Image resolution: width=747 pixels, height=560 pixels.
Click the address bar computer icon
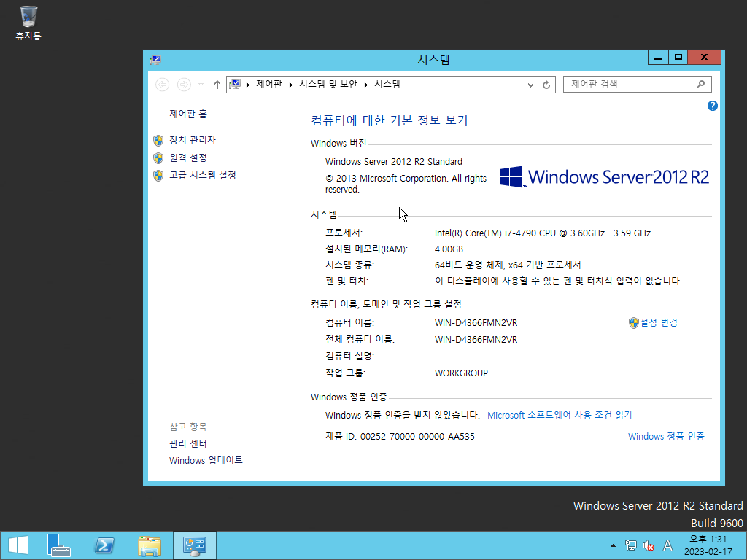(235, 85)
